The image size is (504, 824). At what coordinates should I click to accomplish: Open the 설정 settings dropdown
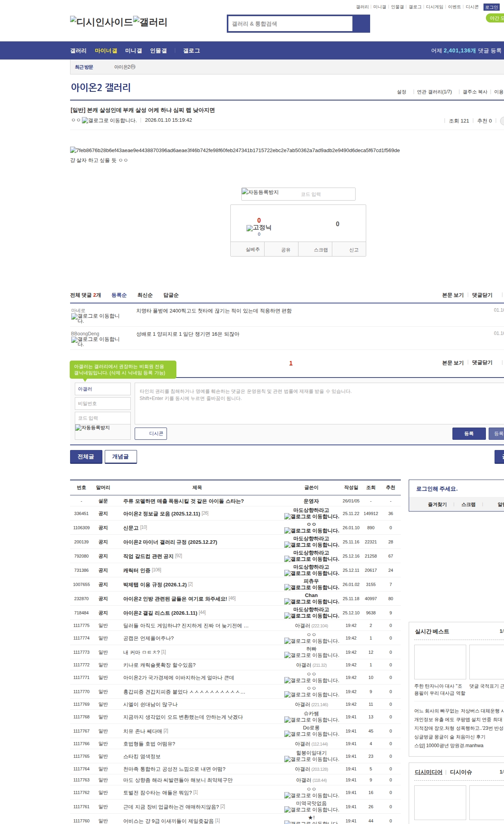click(401, 92)
